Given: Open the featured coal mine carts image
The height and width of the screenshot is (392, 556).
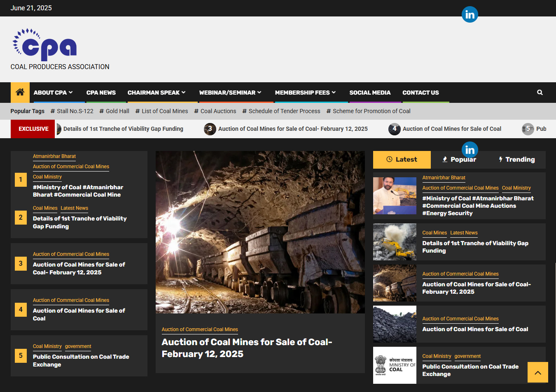Looking at the screenshot, I should click(x=260, y=232).
